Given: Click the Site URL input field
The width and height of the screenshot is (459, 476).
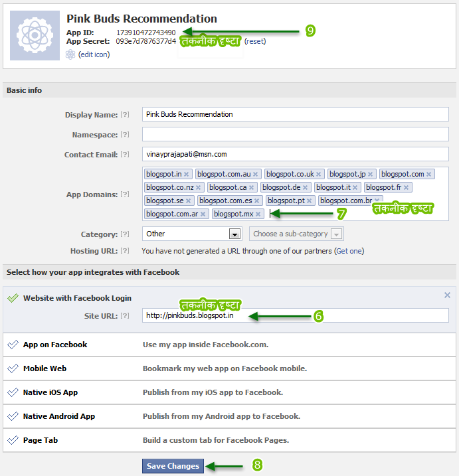Looking at the screenshot, I should pos(296,315).
